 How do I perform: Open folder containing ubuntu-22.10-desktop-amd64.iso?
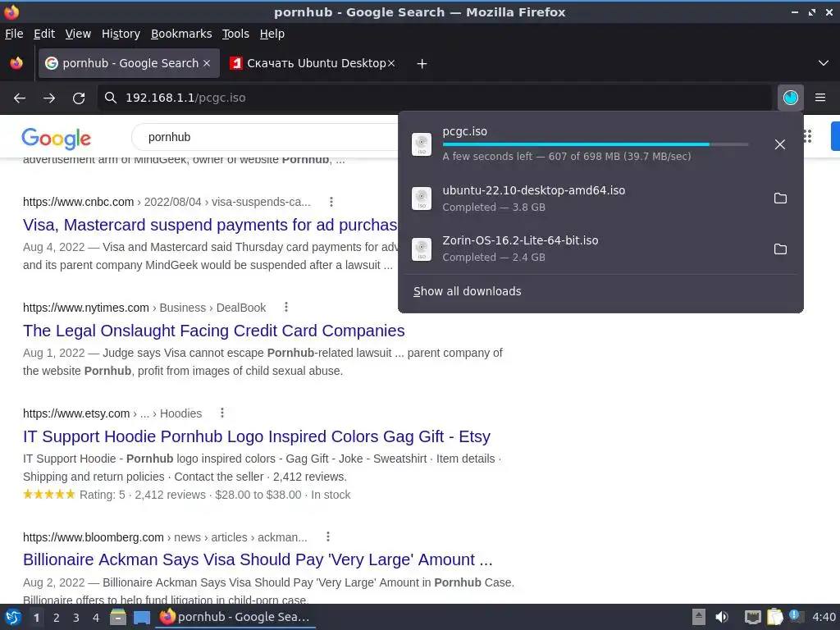[780, 199]
